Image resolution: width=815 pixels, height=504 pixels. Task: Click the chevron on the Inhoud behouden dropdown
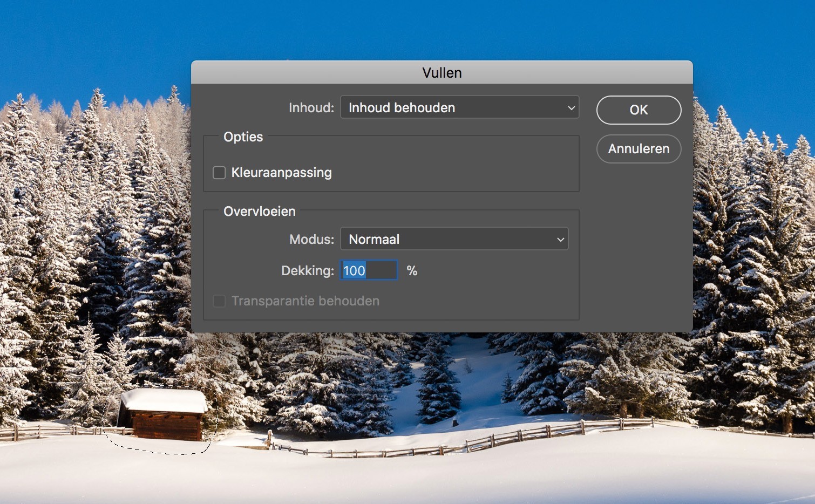coord(570,107)
